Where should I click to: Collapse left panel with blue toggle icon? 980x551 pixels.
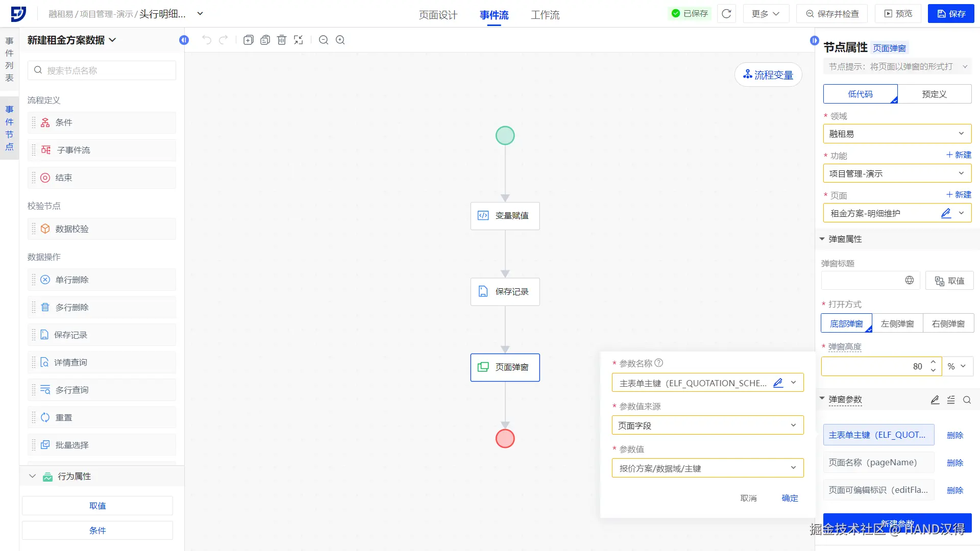tap(184, 40)
